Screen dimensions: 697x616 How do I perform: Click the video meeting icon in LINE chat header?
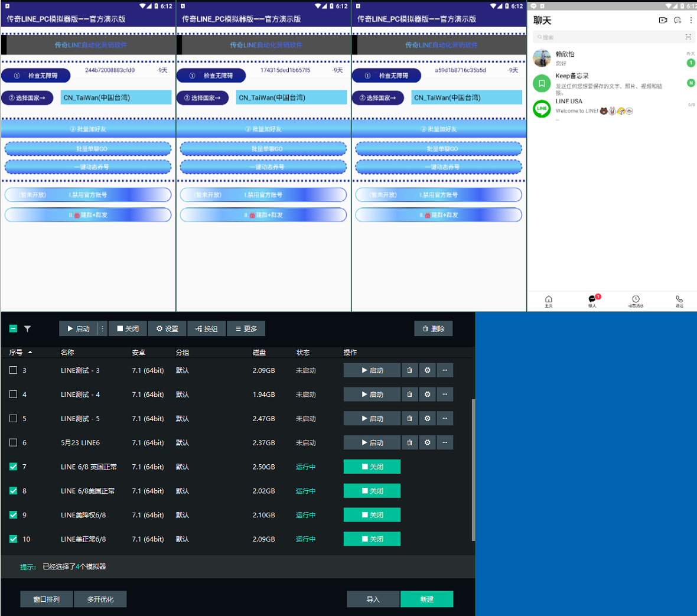(x=663, y=21)
